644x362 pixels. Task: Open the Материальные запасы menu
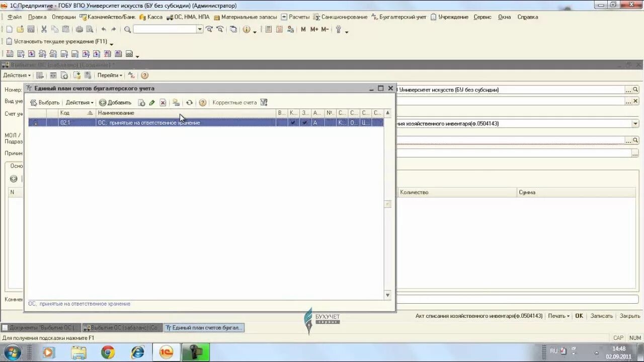(245, 17)
